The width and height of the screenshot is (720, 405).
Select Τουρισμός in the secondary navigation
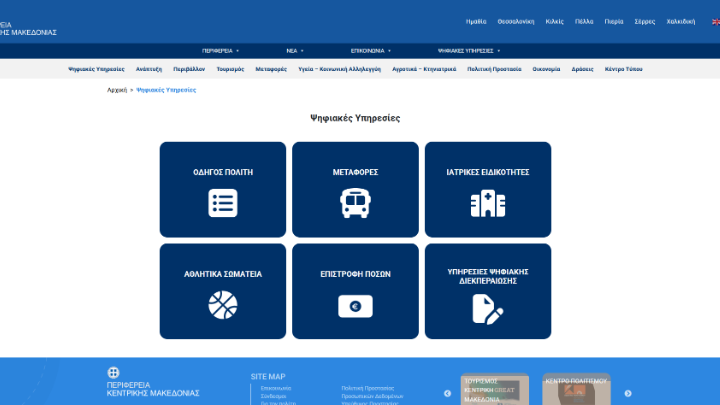pos(231,70)
